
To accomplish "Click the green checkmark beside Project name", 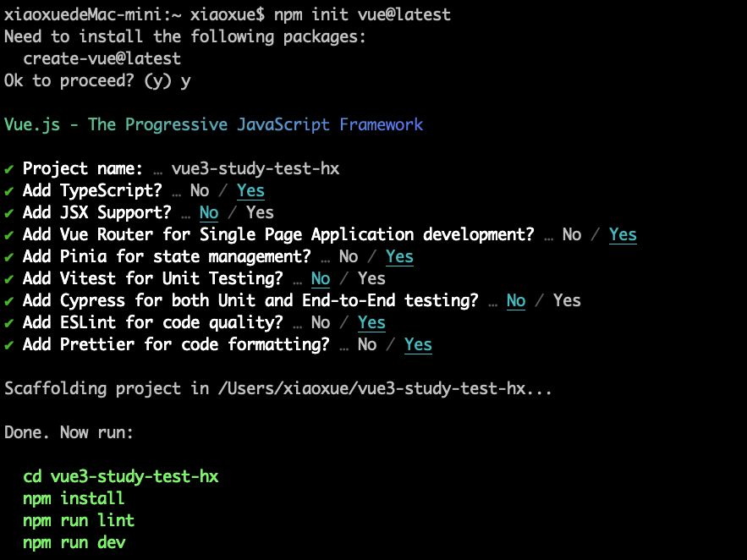I will click(8, 169).
